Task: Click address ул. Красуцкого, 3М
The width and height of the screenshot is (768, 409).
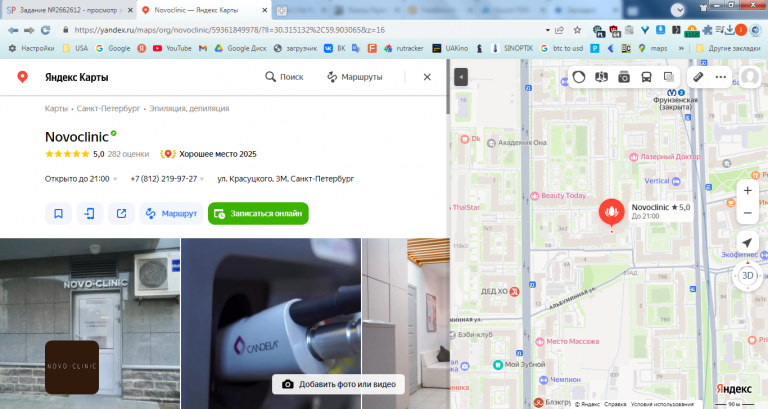Action: click(x=286, y=179)
